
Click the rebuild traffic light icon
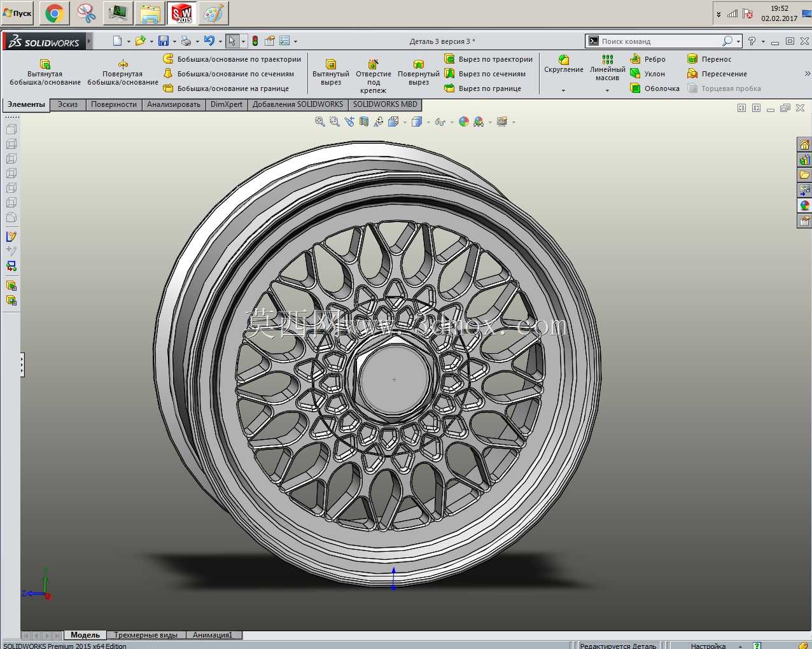(x=255, y=41)
